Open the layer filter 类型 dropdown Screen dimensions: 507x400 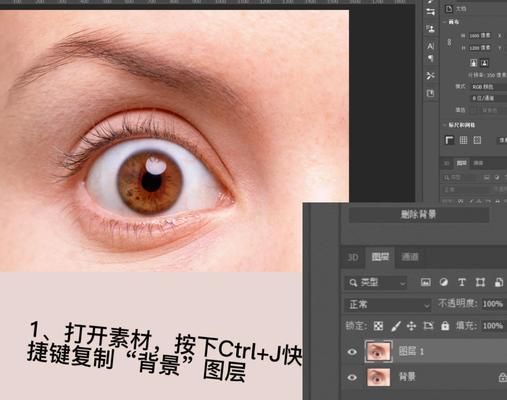pos(376,283)
